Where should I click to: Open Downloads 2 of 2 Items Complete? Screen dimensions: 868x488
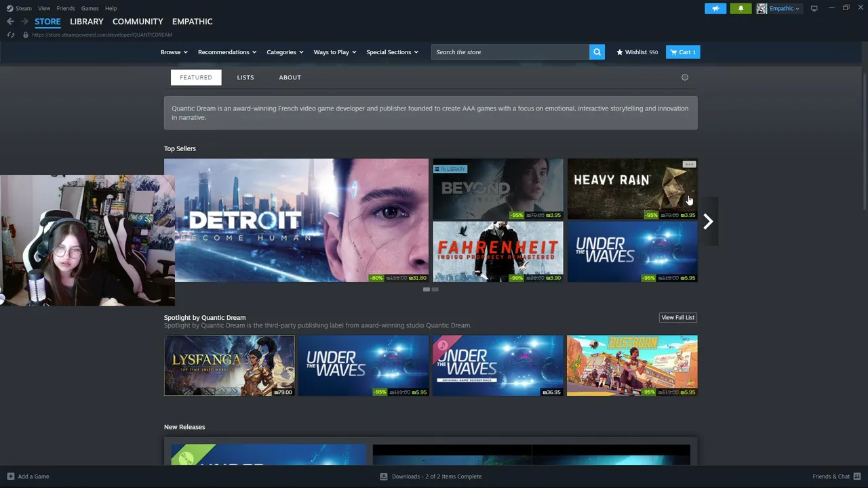[437, 476]
